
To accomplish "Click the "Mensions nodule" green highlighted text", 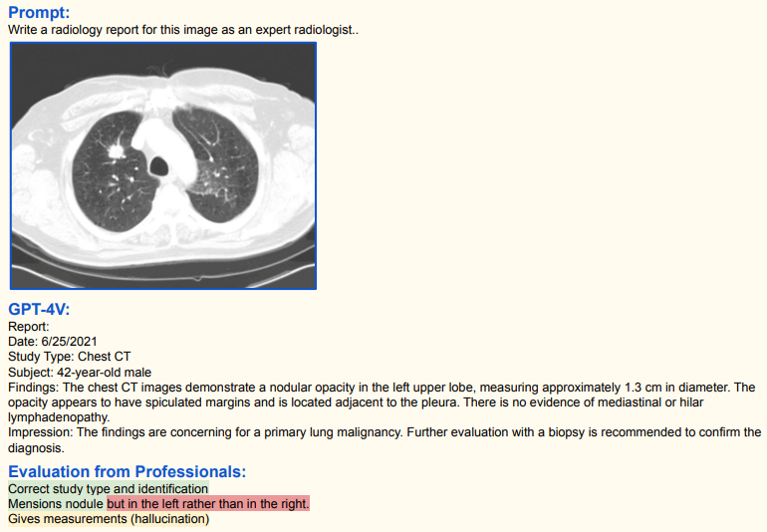I will pyautogui.click(x=56, y=504).
